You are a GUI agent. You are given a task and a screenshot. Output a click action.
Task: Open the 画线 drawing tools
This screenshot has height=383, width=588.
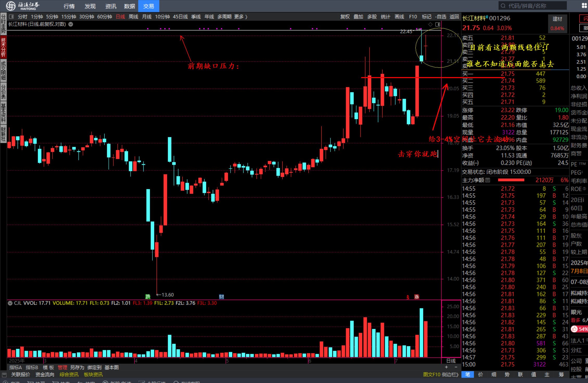[x=399, y=17]
